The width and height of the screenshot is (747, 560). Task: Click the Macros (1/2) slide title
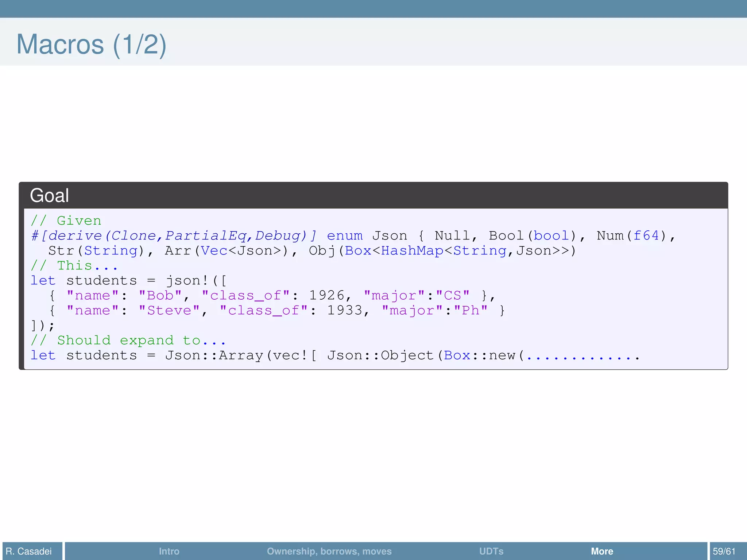click(91, 44)
